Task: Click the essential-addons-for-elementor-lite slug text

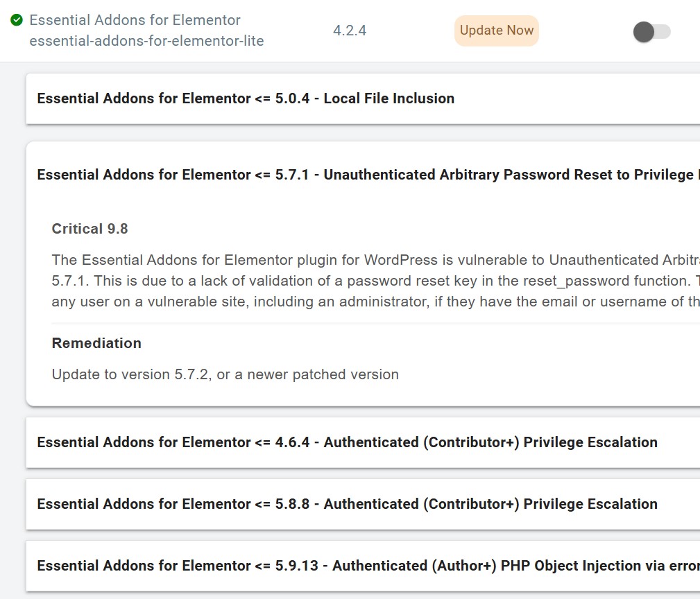Action: (x=146, y=41)
